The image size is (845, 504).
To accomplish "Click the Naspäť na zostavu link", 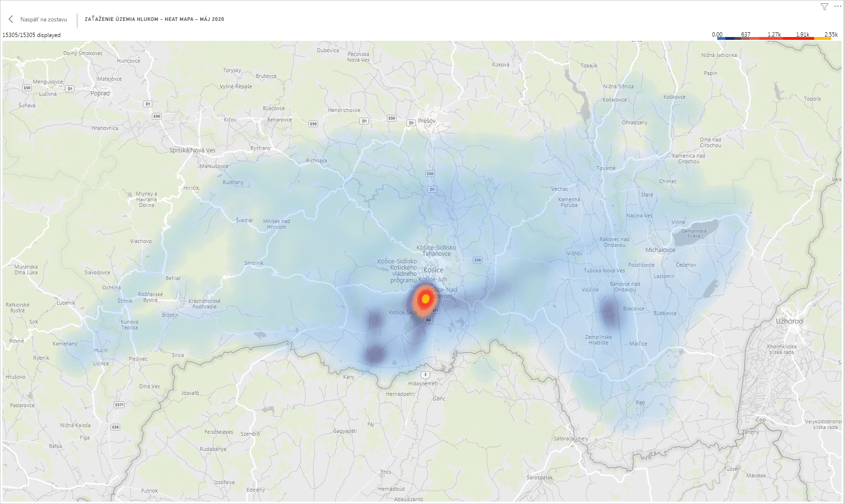I will tap(43, 19).
